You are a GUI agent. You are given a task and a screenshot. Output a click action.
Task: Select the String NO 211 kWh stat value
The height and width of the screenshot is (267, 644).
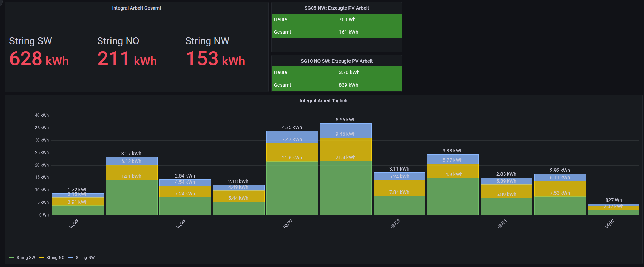(127, 58)
